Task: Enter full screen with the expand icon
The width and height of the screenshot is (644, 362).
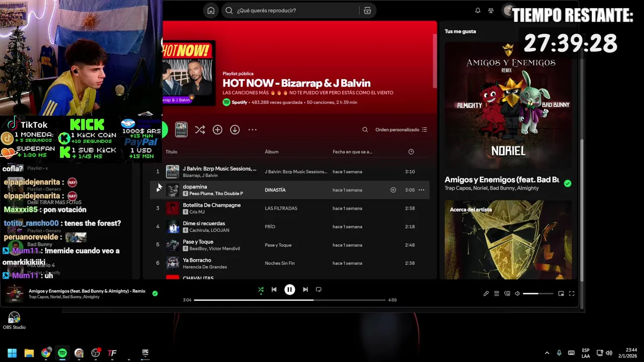Action: (x=572, y=294)
